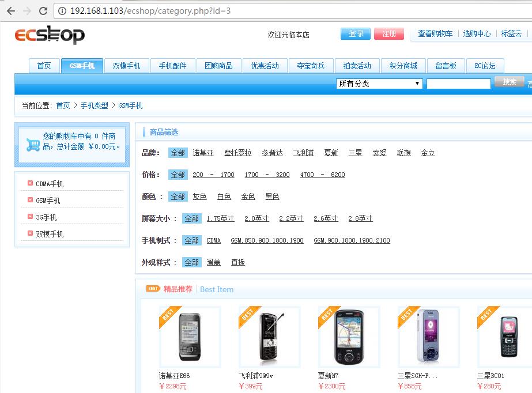
Task: Open the 手机配件 navigation tab
Action: point(173,66)
